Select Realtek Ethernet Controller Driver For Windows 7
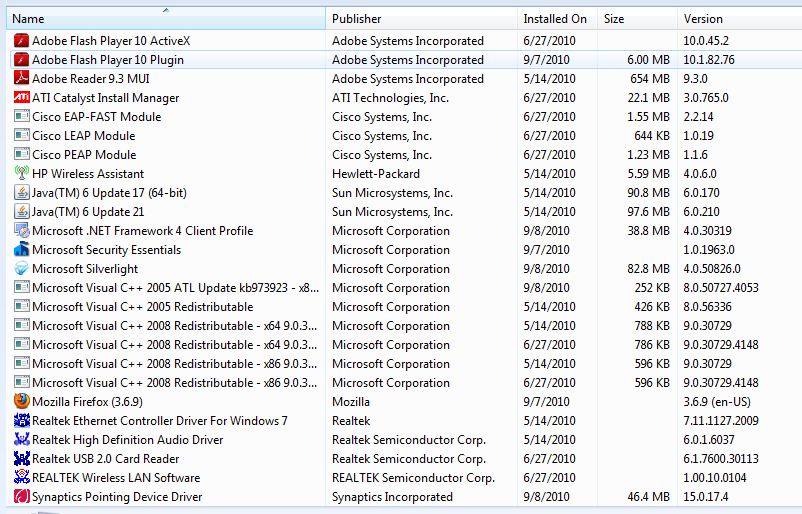The image size is (802, 514). [160, 420]
